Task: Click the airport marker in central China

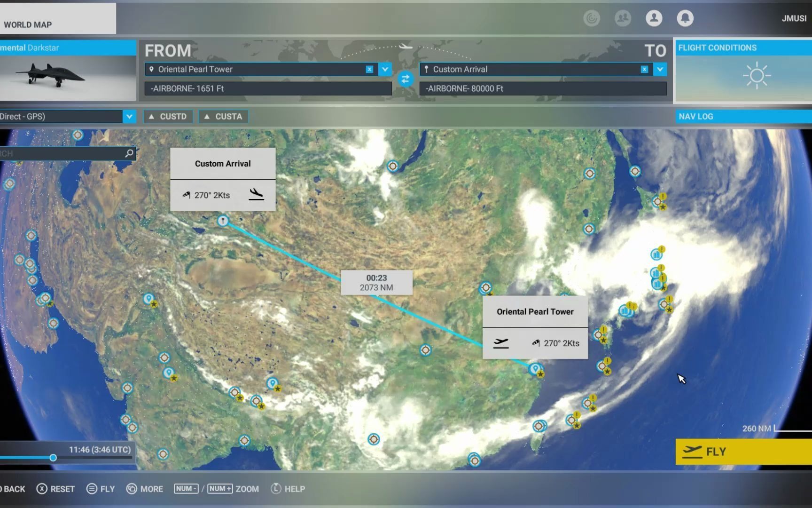Action: tap(425, 350)
